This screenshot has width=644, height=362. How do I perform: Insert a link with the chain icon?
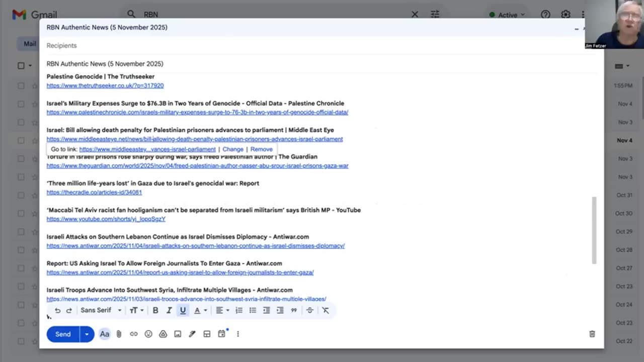(134, 334)
